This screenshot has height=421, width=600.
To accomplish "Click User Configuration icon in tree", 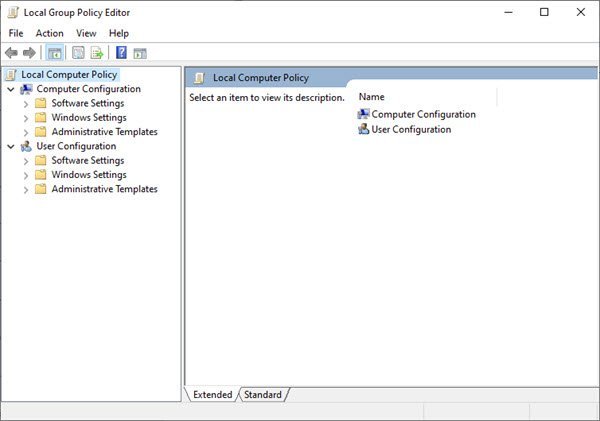I will tap(26, 146).
